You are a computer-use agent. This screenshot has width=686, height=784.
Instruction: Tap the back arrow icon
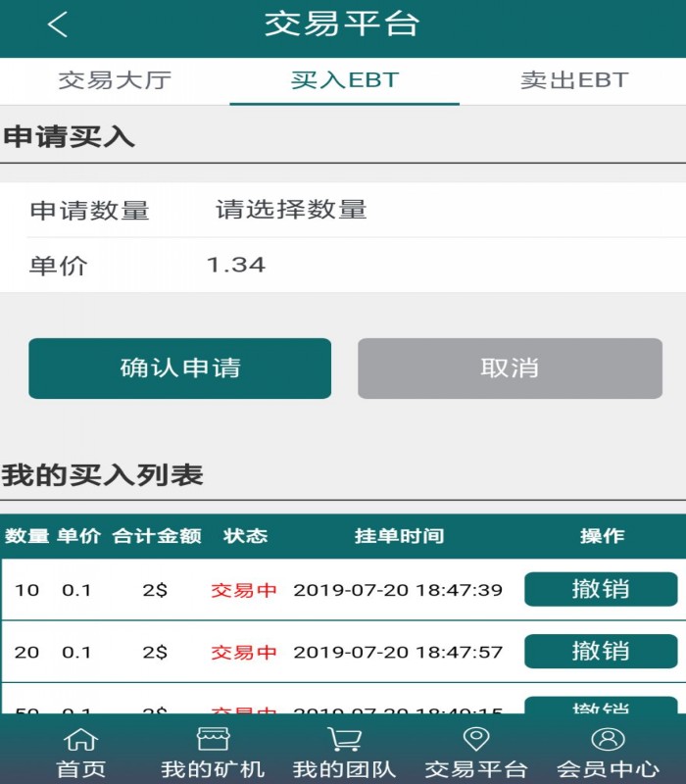tap(58, 25)
